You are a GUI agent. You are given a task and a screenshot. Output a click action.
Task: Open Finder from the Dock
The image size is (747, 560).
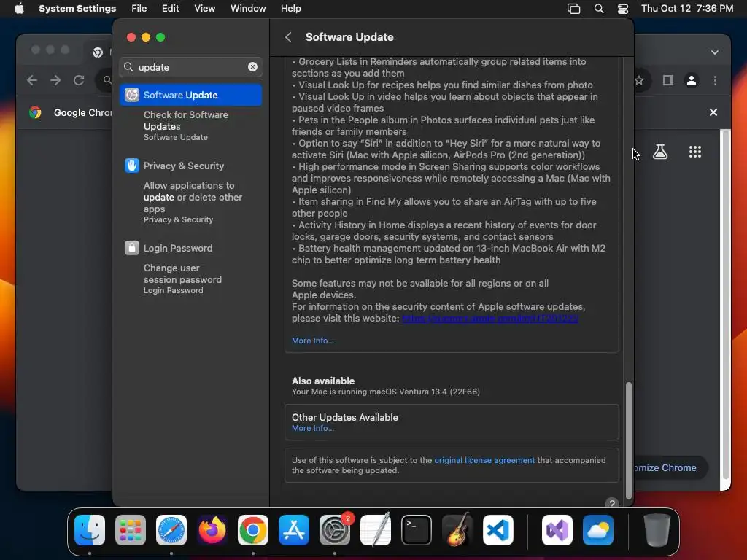tap(90, 530)
